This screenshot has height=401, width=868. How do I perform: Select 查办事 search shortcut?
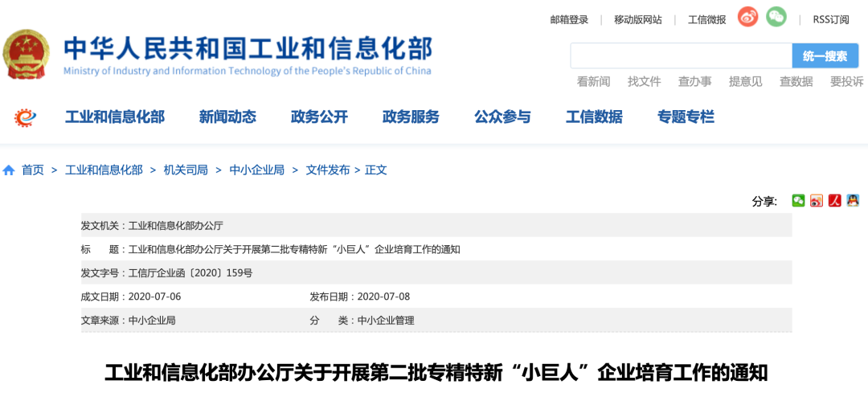coord(694,82)
